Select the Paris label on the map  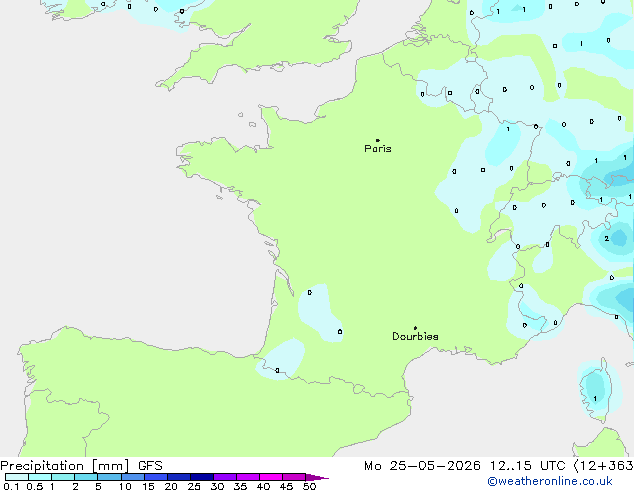click(x=378, y=148)
